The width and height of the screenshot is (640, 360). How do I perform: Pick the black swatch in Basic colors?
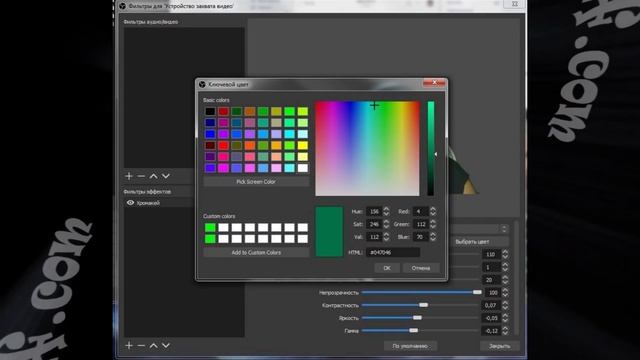[x=210, y=111]
